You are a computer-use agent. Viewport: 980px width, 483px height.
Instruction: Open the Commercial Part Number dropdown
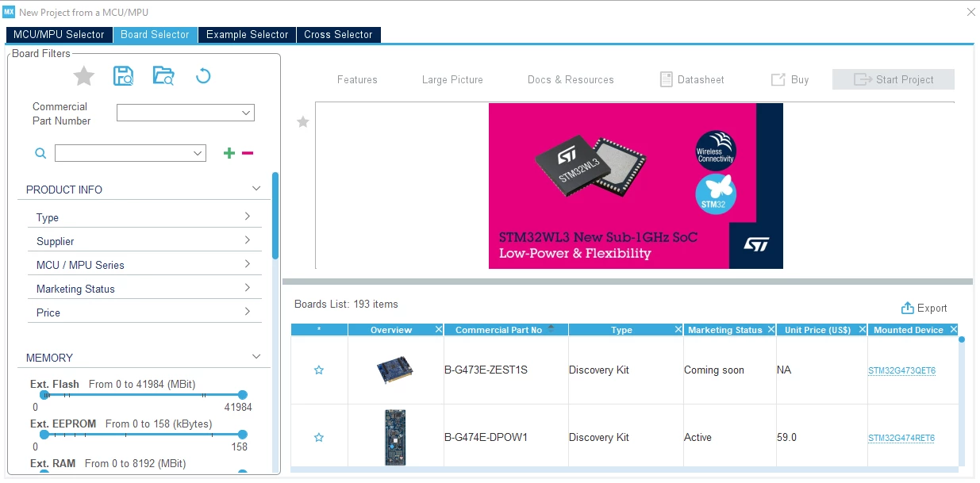pos(186,113)
